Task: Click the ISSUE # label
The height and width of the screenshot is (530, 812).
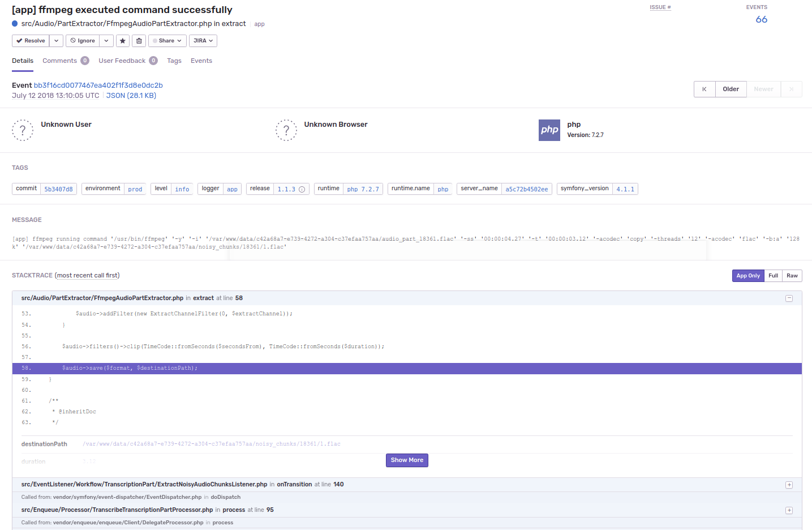Action: click(x=660, y=7)
